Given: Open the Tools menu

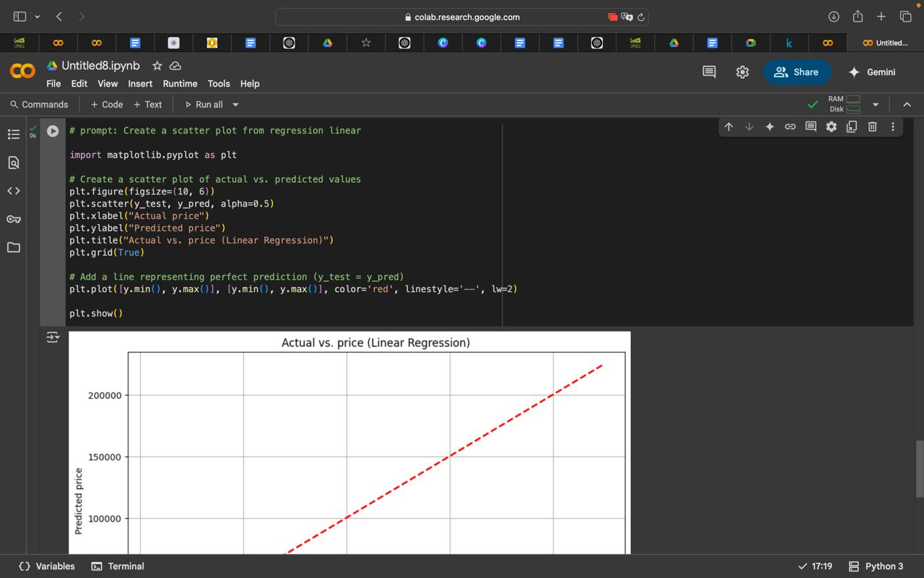Looking at the screenshot, I should (x=219, y=84).
